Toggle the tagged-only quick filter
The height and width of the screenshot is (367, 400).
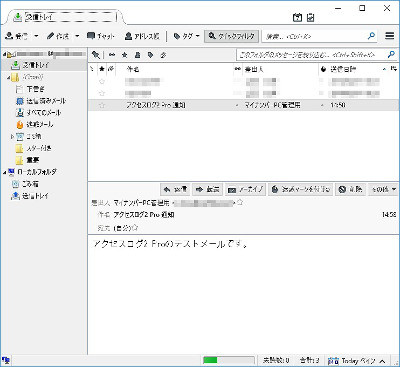pyautogui.click(x=150, y=55)
